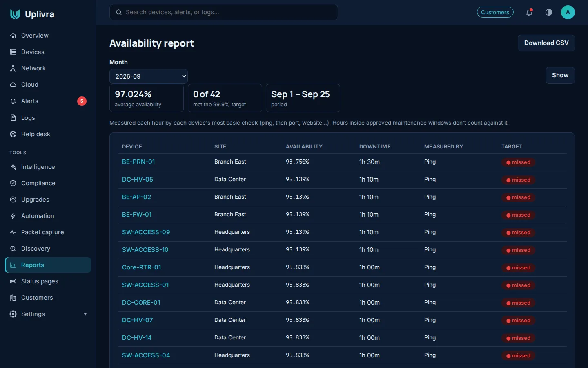
Task: Click the Measured By column header
Action: coord(443,147)
